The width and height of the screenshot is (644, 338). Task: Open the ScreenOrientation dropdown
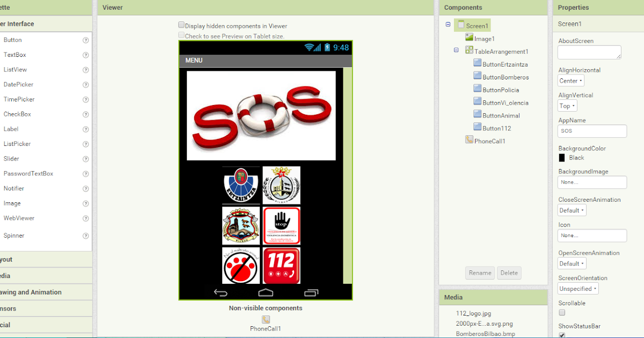(577, 288)
